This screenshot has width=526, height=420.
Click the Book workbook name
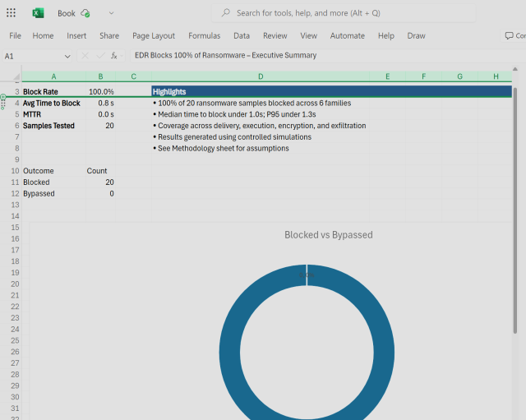(x=67, y=13)
